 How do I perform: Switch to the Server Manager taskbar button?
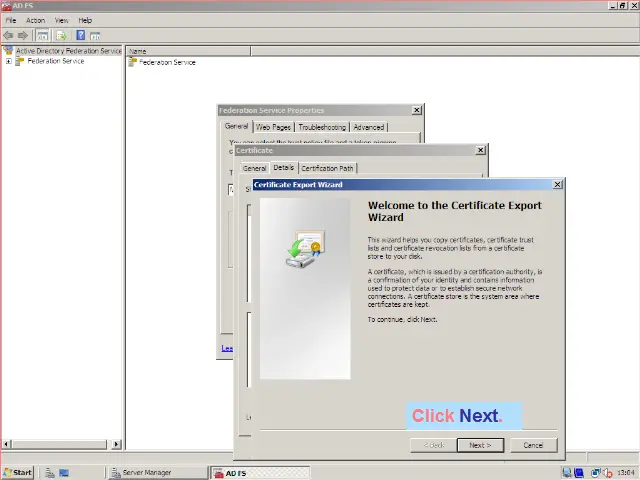point(157,473)
